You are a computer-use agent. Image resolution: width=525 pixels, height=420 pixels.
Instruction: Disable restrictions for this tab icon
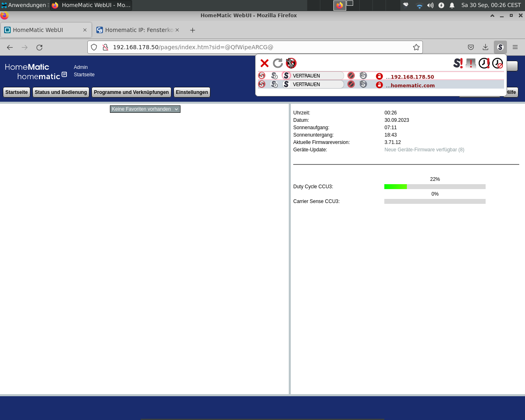click(471, 63)
